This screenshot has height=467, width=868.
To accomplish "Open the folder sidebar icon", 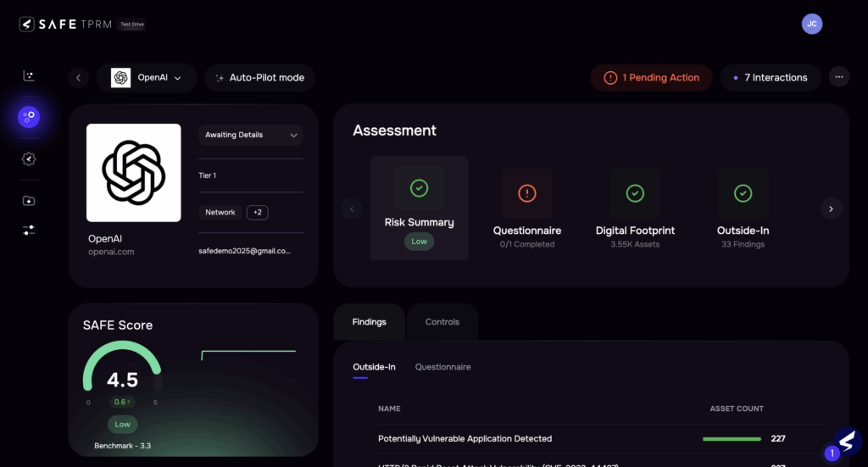I will click(29, 201).
